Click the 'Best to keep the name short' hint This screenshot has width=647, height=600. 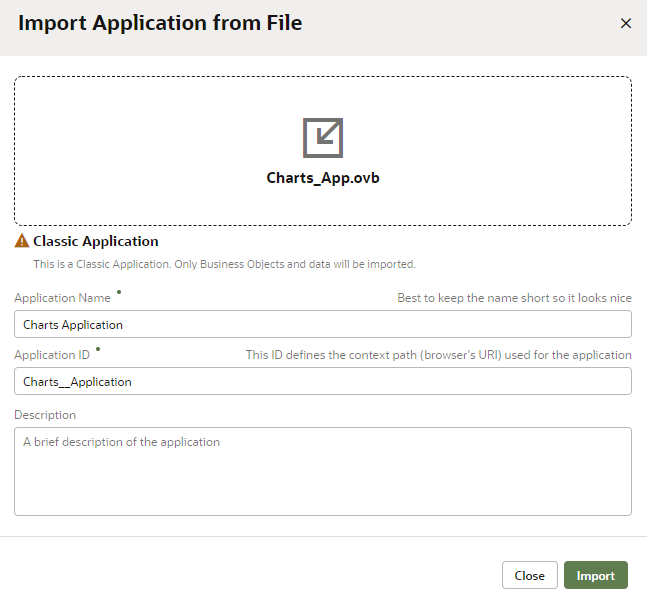pos(514,298)
